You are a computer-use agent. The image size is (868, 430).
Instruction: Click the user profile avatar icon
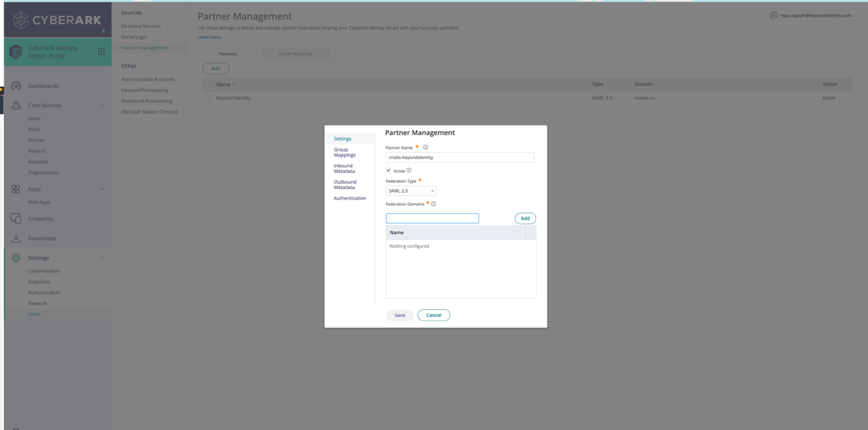[x=773, y=15]
